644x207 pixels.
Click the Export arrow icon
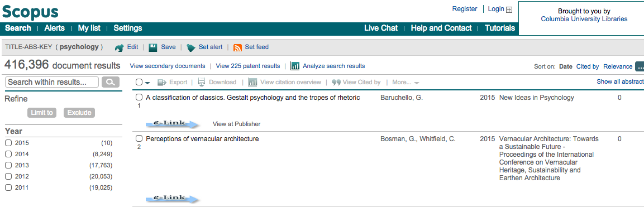162,83
